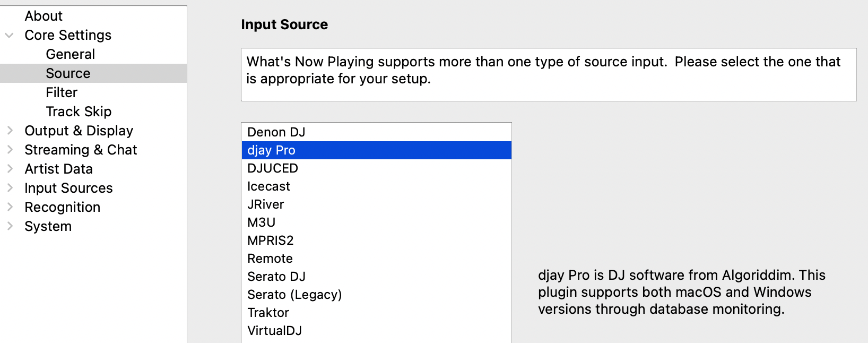Select JRiver from the source list
The width and height of the screenshot is (868, 343).
[x=265, y=204]
